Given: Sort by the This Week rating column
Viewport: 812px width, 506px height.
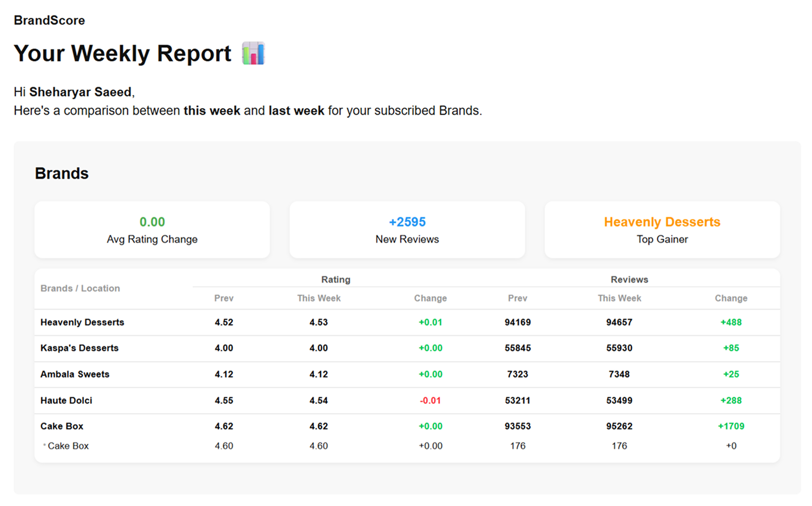Looking at the screenshot, I should coord(319,298).
